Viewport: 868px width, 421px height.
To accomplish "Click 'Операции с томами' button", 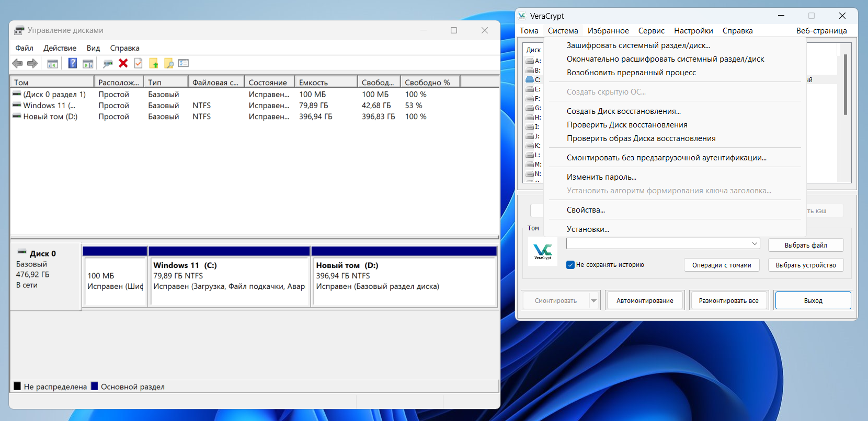I will (x=722, y=265).
